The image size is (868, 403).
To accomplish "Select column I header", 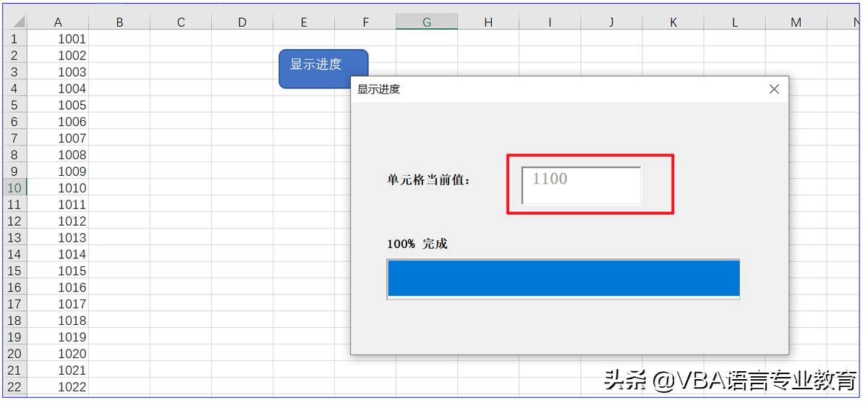I will 550,22.
